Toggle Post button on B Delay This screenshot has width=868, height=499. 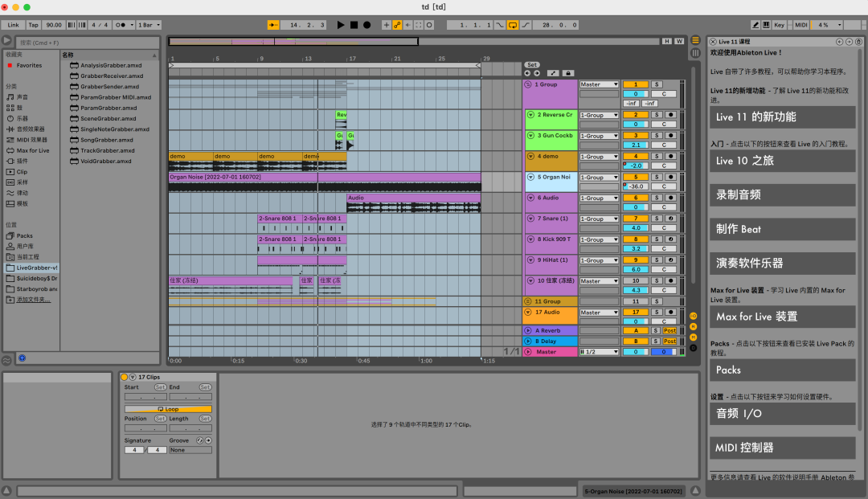click(669, 341)
